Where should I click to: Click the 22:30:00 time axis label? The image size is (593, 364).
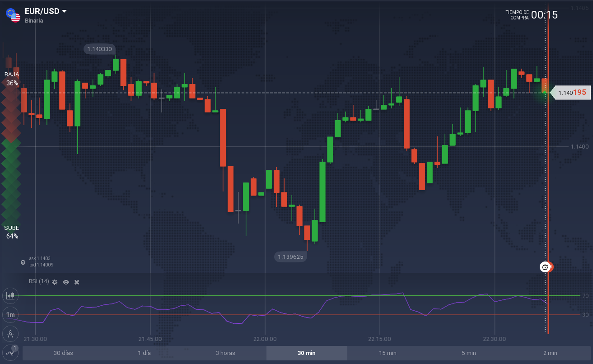[495, 339]
